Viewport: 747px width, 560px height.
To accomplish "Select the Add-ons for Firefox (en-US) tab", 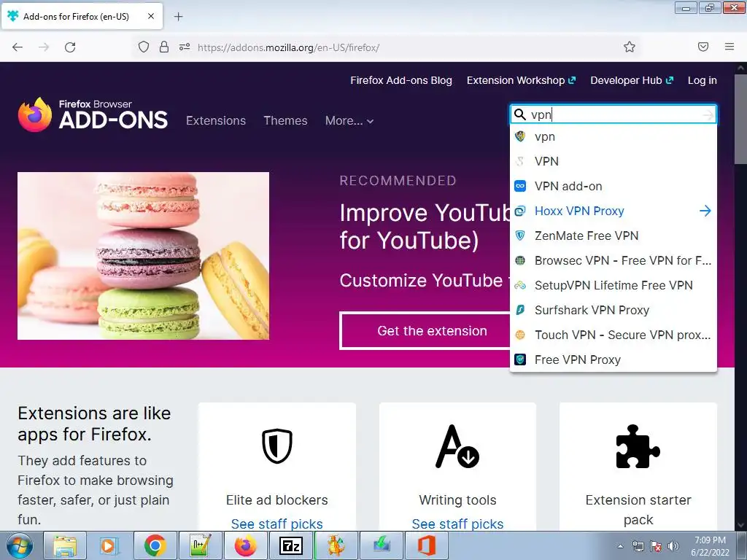I will pyautogui.click(x=82, y=16).
